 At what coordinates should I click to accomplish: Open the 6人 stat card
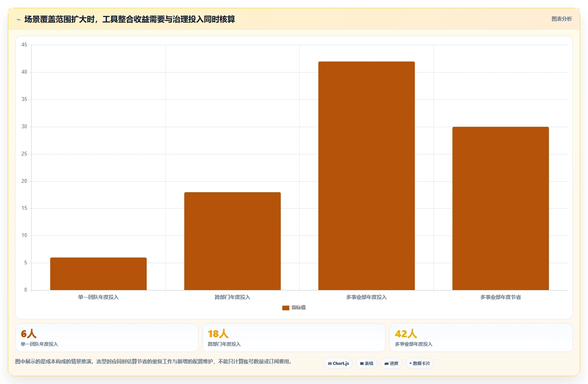[107, 338]
